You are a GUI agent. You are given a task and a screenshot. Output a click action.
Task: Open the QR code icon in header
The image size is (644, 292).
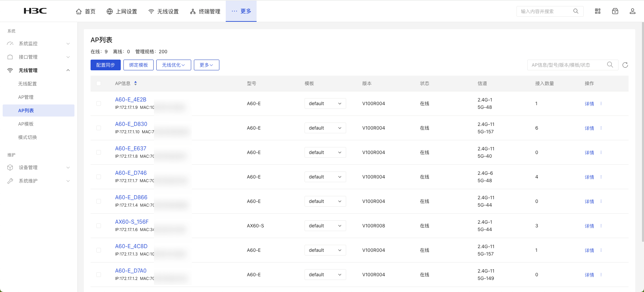[598, 11]
